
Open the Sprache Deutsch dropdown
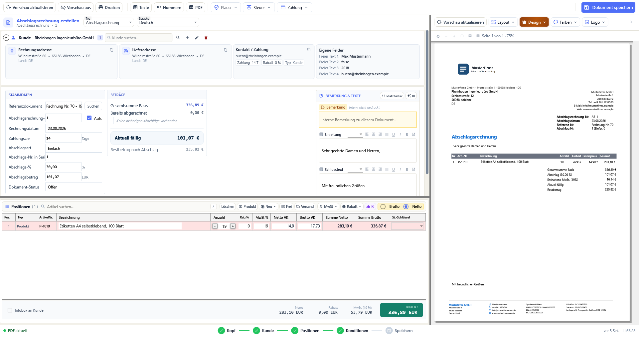168,22
